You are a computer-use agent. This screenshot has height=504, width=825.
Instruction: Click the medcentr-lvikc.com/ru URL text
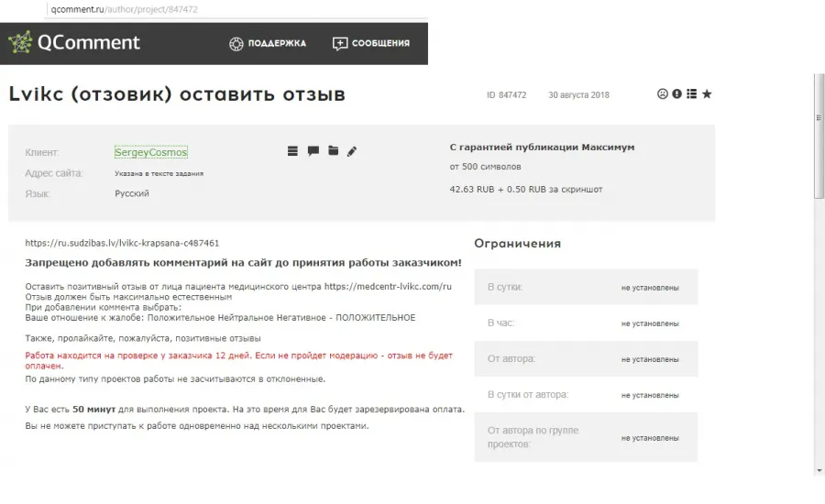coord(388,286)
